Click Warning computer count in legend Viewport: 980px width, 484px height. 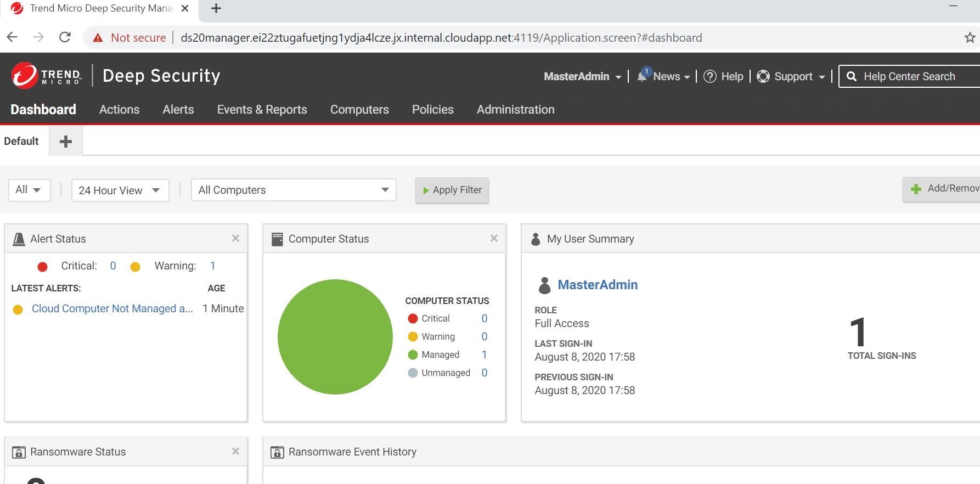point(485,336)
